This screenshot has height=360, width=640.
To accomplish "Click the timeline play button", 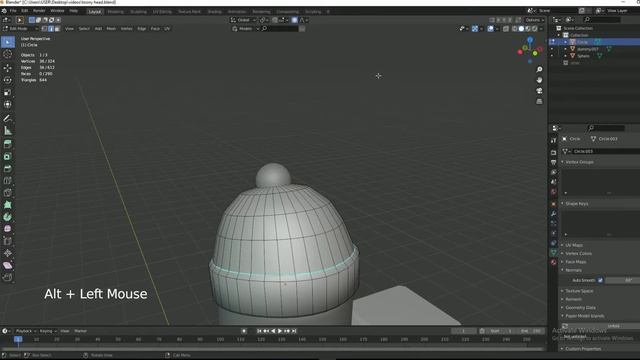I will (280, 331).
